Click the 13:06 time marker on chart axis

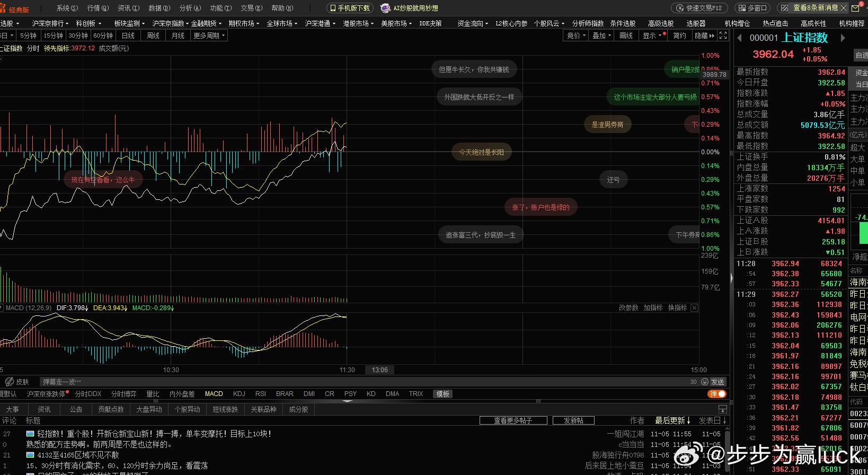[x=379, y=370]
